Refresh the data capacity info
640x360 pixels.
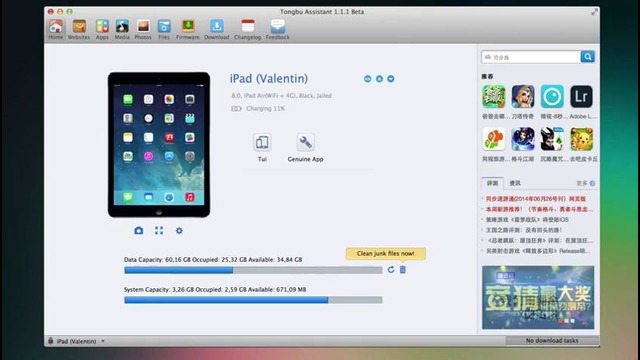[x=391, y=269]
